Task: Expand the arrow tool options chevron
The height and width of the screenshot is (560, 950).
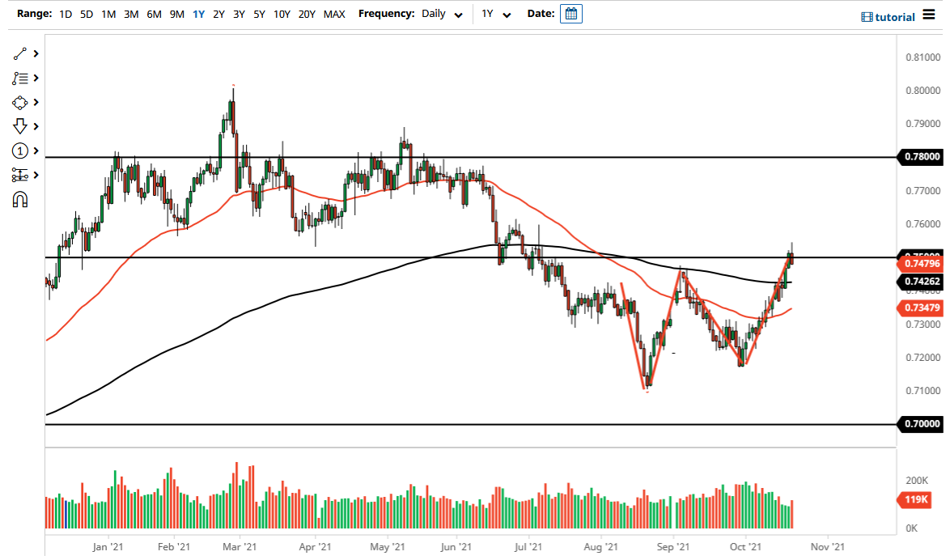Action: (x=36, y=126)
